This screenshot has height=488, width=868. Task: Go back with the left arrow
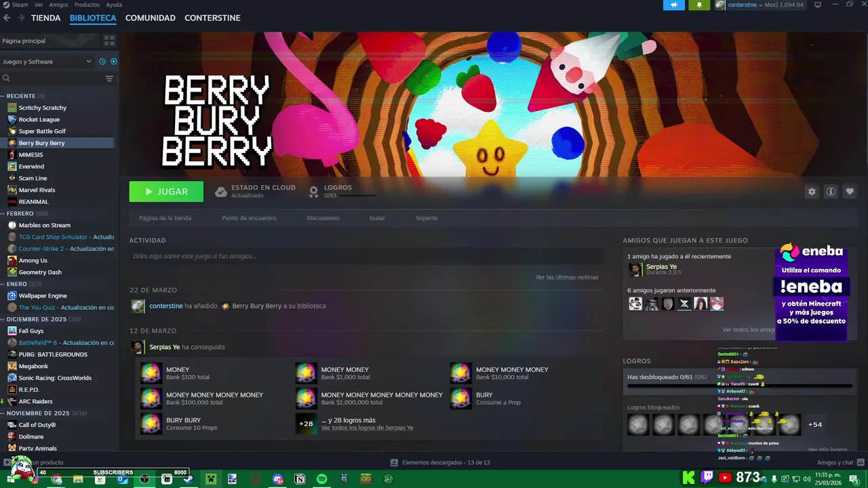(7, 18)
